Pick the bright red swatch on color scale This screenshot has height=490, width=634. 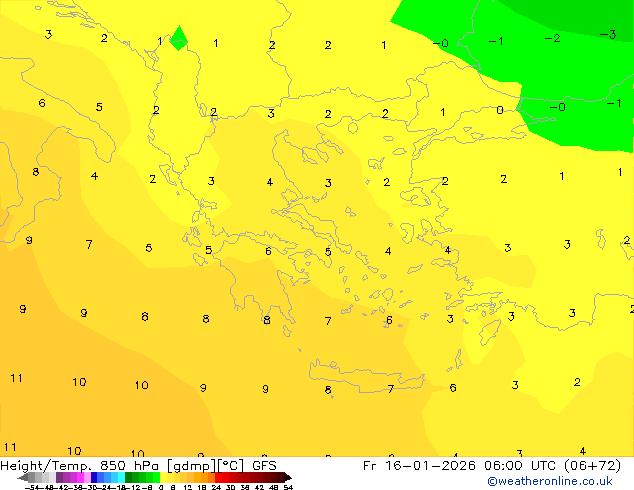coord(218,477)
